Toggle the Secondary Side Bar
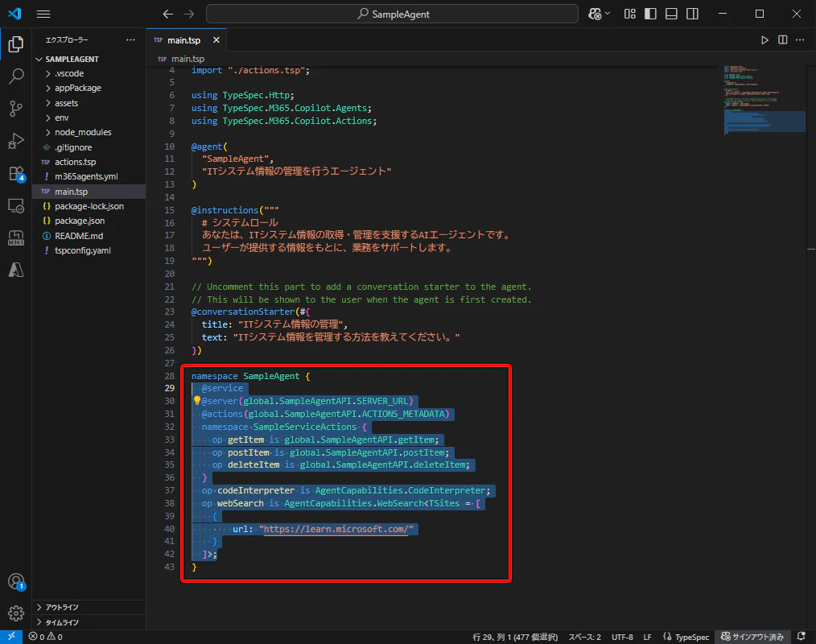The width and height of the screenshot is (816, 644). point(692,14)
